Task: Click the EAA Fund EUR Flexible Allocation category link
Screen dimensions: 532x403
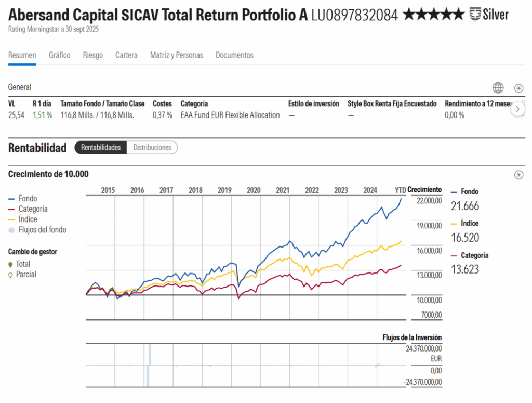Action: coord(229,115)
